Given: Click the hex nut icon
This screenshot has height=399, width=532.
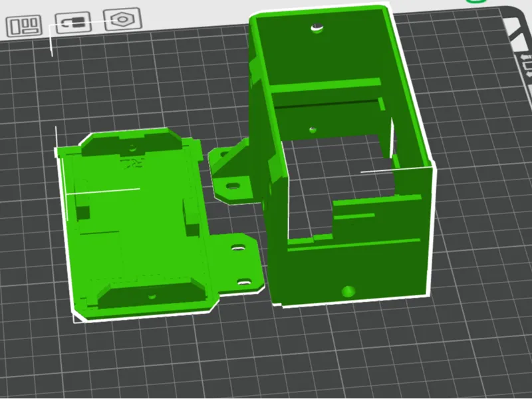Looking at the screenshot, I should point(122,19).
